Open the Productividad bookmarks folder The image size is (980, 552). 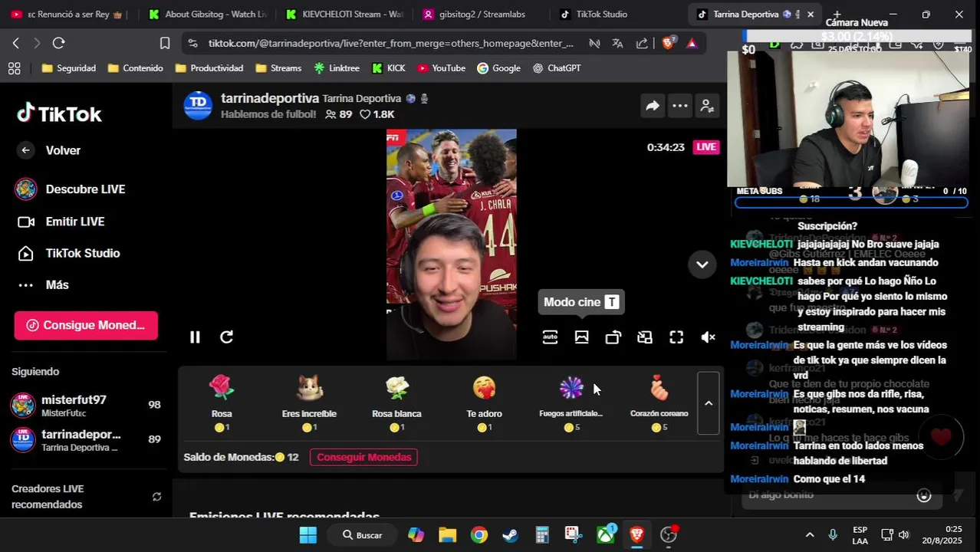(209, 68)
